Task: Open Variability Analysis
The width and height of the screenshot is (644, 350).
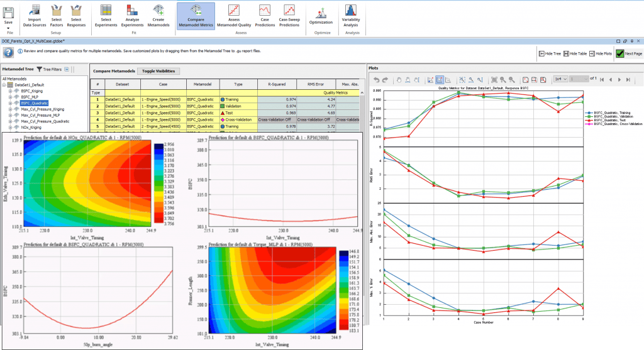Action: click(351, 16)
